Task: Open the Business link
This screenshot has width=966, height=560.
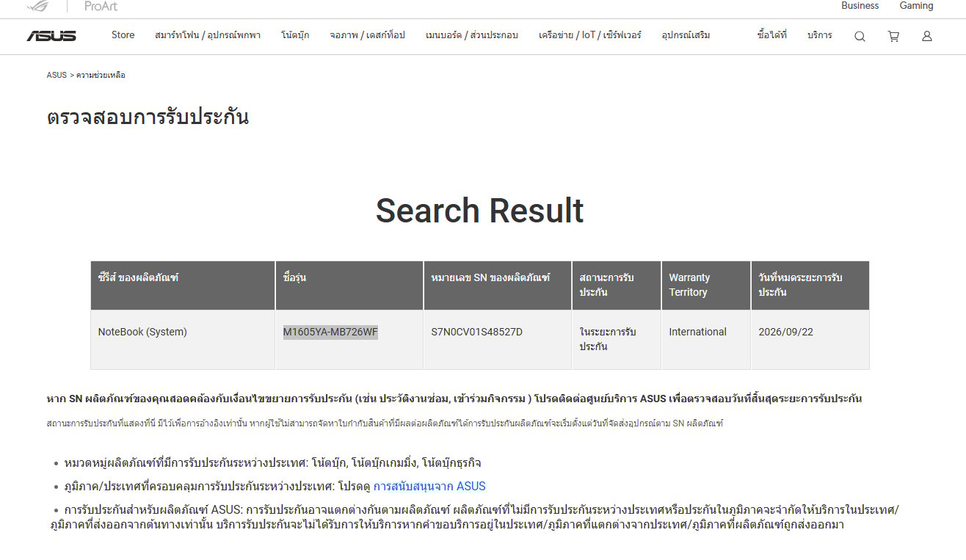Action: point(860,6)
